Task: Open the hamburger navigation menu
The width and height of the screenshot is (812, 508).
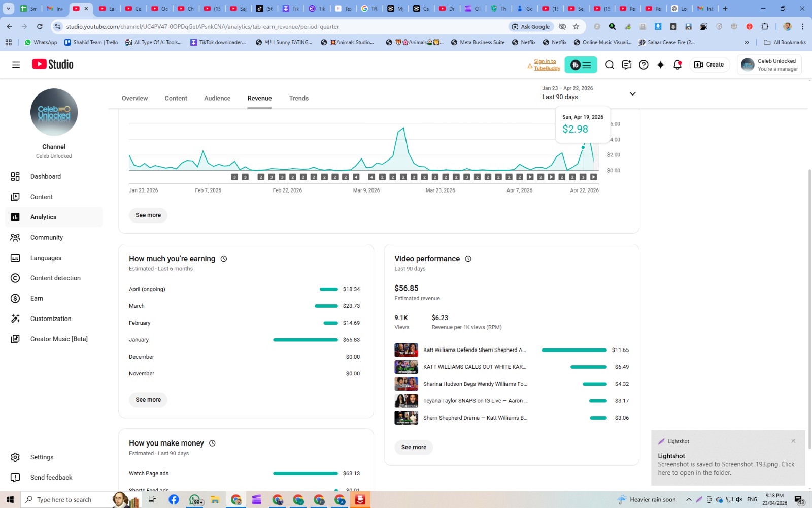Action: pos(16,65)
